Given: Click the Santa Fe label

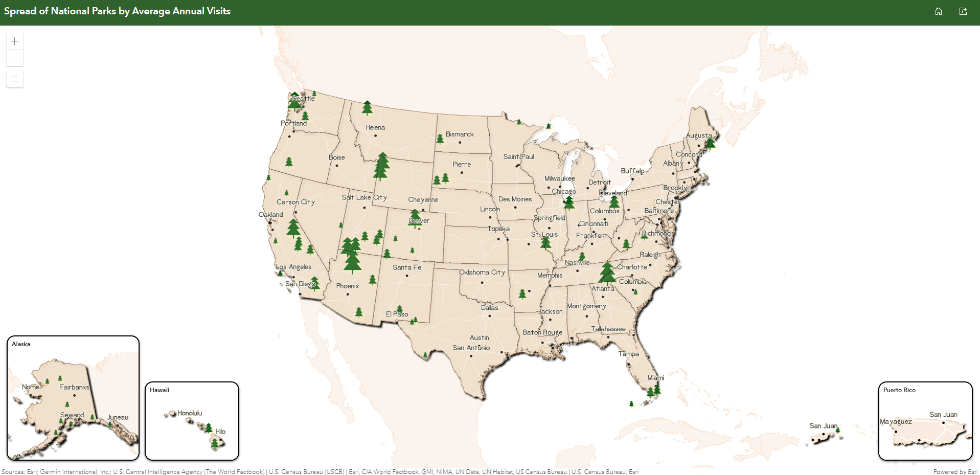Looking at the screenshot, I should click(x=407, y=267).
